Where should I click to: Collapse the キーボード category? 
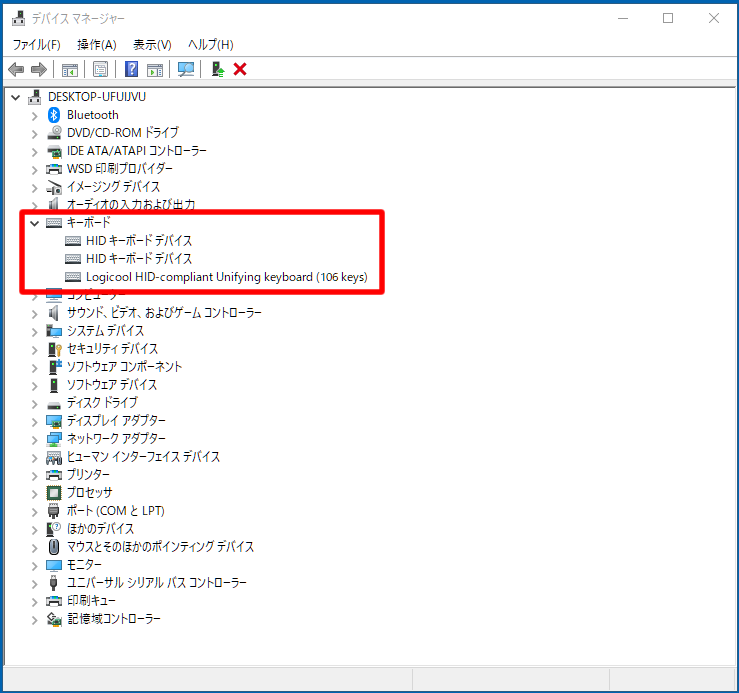tap(35, 223)
